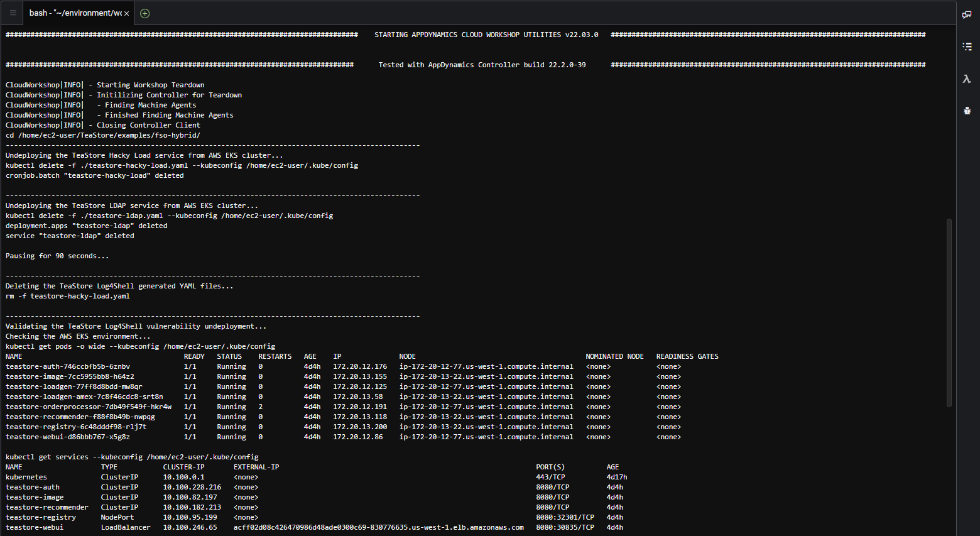Open the tab list menu icon

point(13,13)
